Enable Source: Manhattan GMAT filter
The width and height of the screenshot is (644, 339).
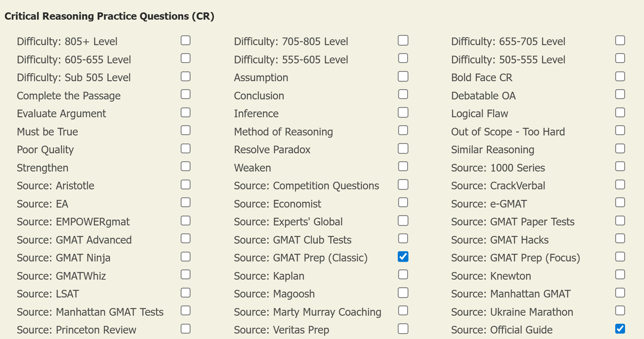click(x=620, y=293)
